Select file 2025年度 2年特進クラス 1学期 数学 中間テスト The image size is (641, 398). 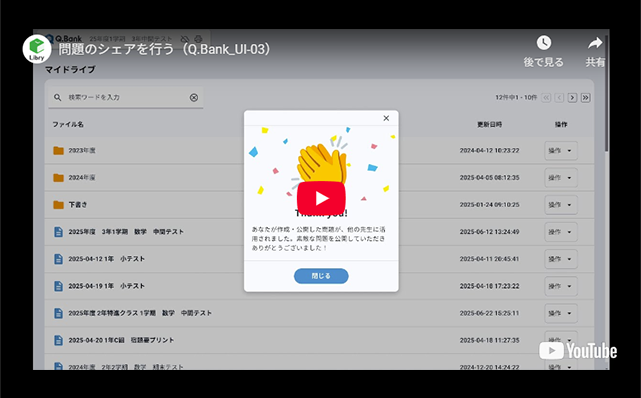click(140, 313)
